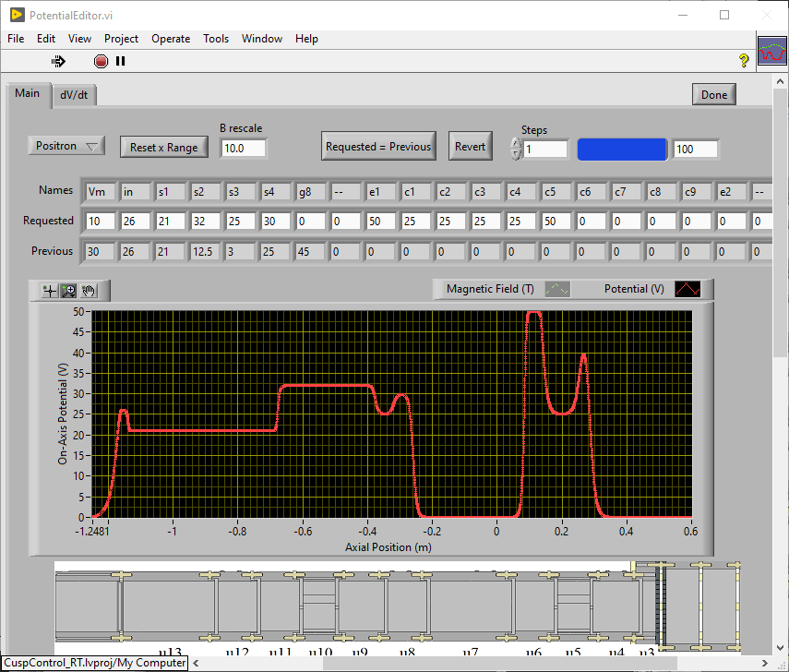Switch to the dV/dt tab

(74, 94)
